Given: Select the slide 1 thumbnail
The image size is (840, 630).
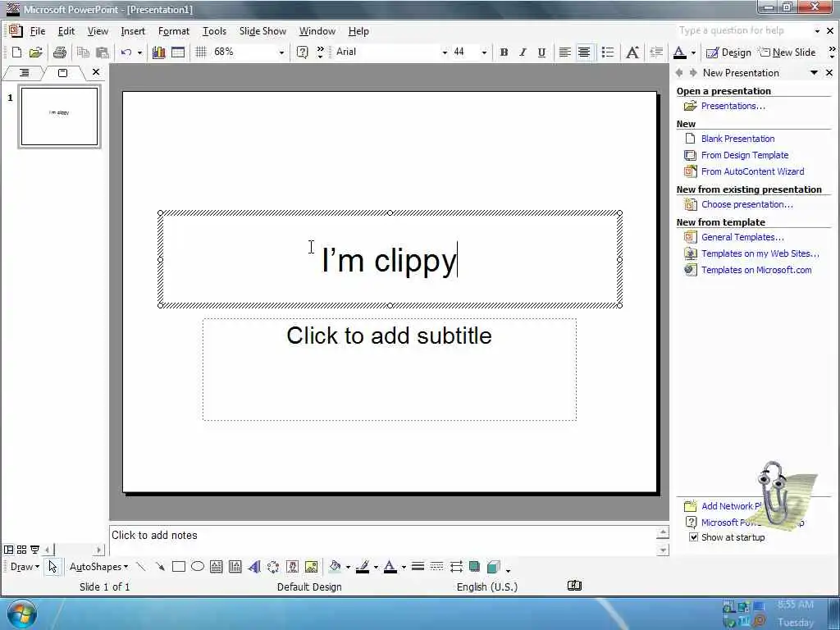Looking at the screenshot, I should (59, 116).
